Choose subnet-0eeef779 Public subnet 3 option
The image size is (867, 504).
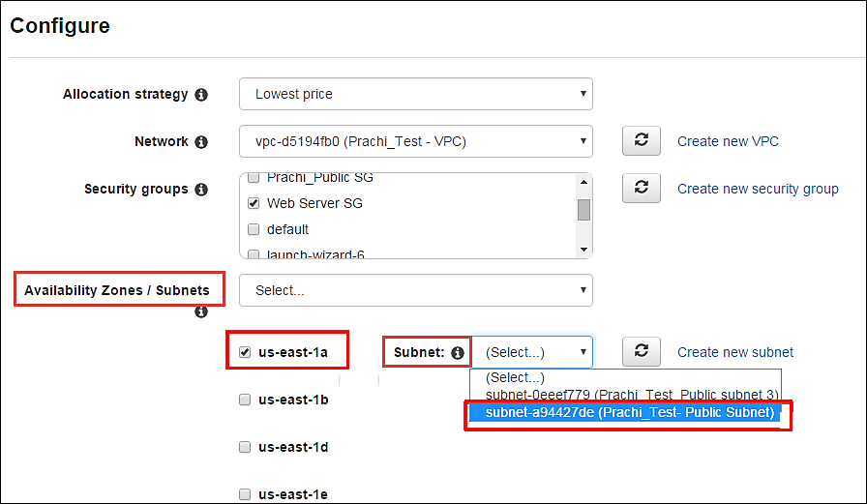629,395
